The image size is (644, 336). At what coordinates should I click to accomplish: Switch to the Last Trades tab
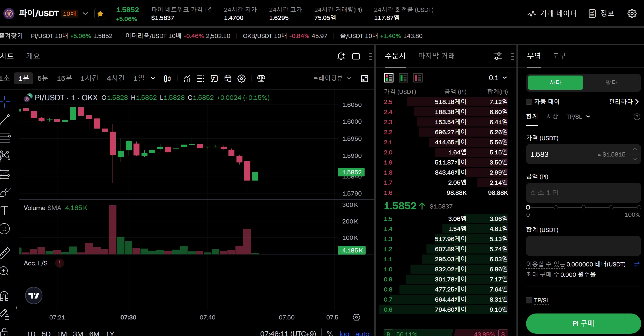[436, 56]
